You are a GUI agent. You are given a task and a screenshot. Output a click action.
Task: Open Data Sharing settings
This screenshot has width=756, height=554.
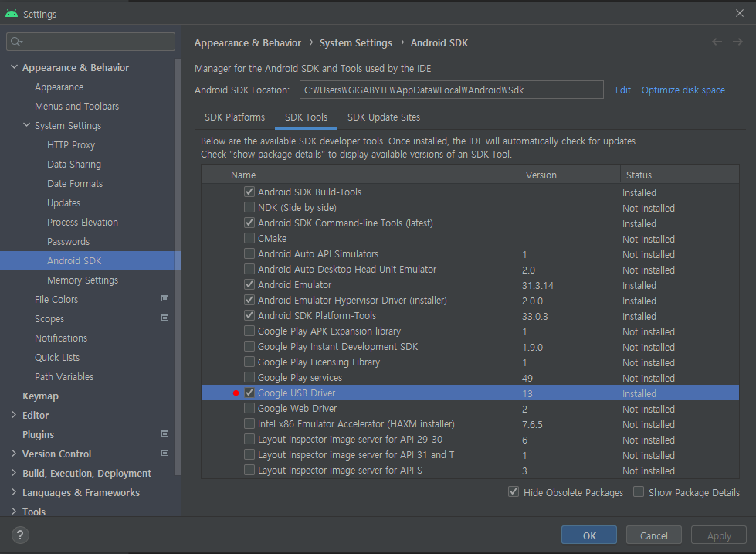click(x=74, y=164)
